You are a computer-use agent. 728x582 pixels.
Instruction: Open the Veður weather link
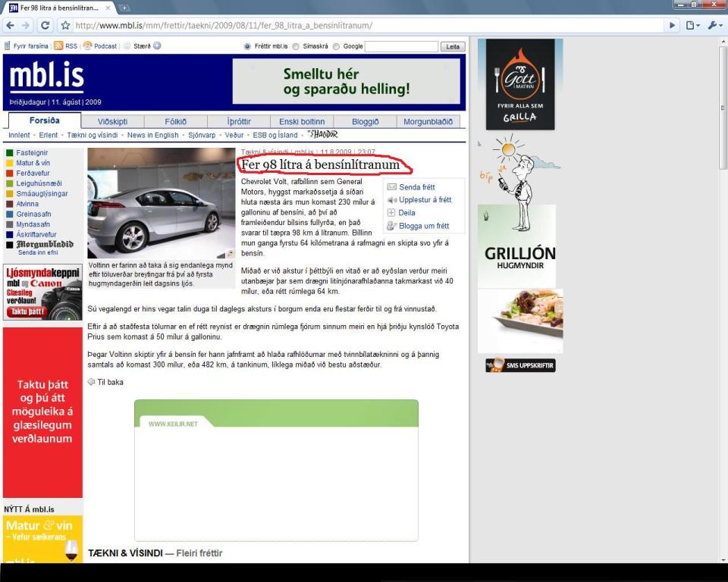(234, 135)
